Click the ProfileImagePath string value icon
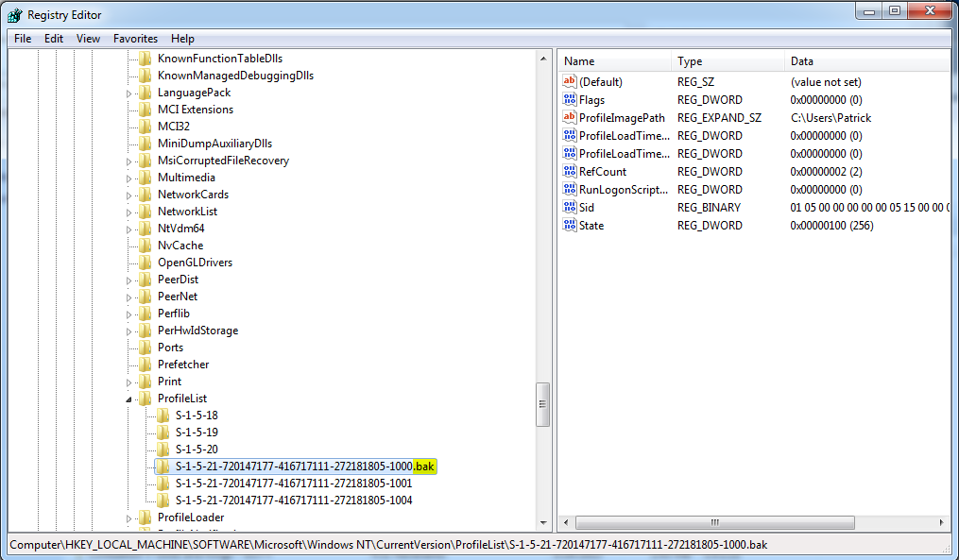Viewport: 959px width, 560px height. 569,118
